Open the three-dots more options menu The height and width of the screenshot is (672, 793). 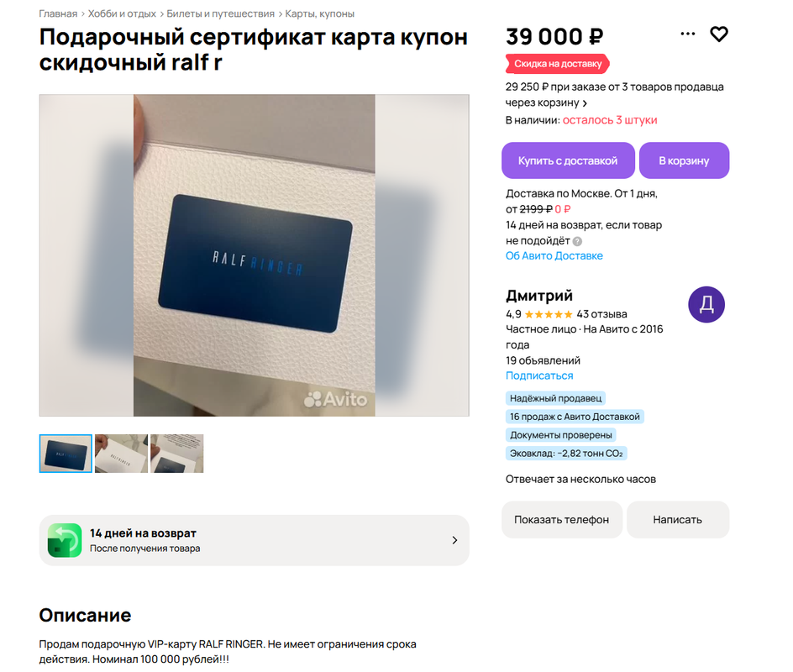[x=687, y=34]
